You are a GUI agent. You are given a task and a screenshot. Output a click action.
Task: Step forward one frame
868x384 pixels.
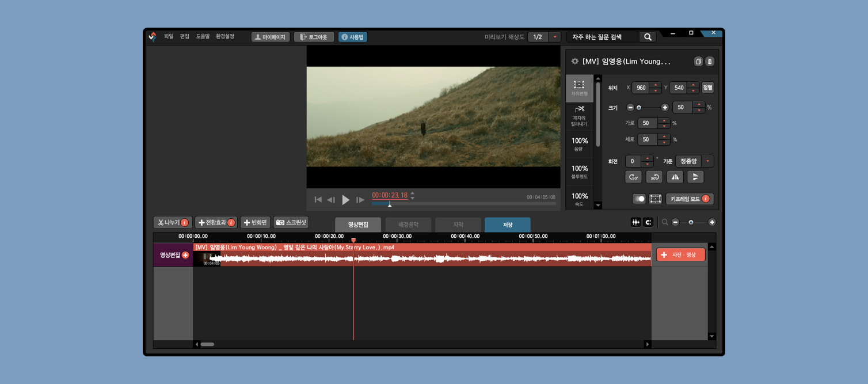(360, 200)
